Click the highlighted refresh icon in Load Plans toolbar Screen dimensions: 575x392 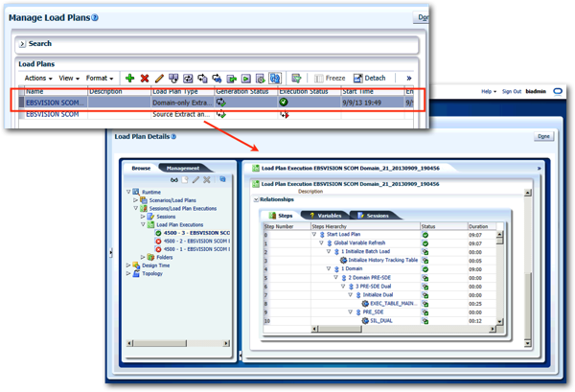pyautogui.click(x=275, y=78)
